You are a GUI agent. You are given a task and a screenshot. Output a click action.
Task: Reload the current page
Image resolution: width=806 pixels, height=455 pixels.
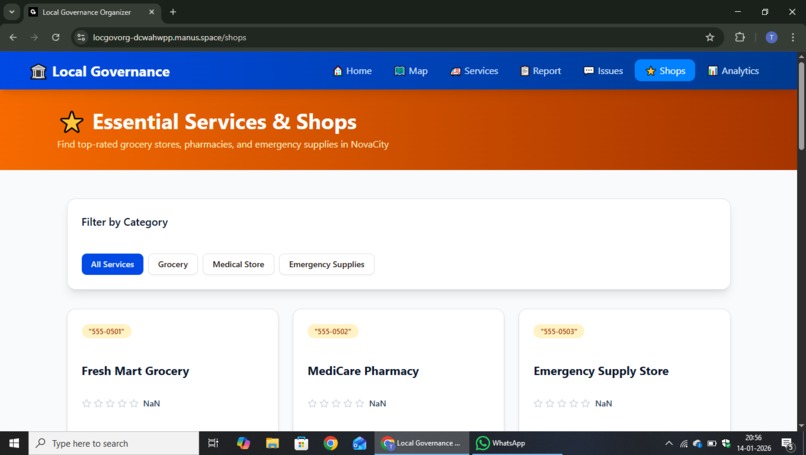point(56,37)
